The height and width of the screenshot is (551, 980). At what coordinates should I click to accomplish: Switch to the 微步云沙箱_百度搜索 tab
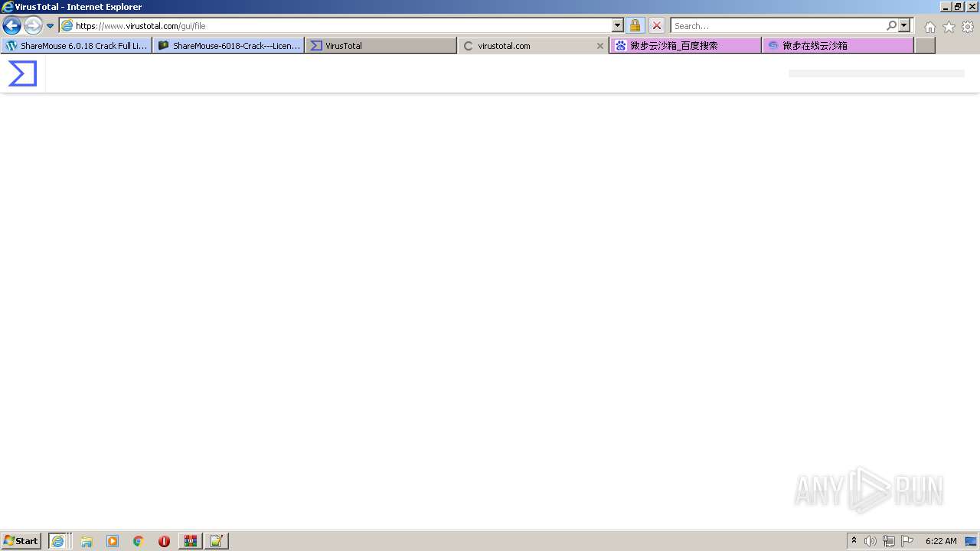(685, 45)
